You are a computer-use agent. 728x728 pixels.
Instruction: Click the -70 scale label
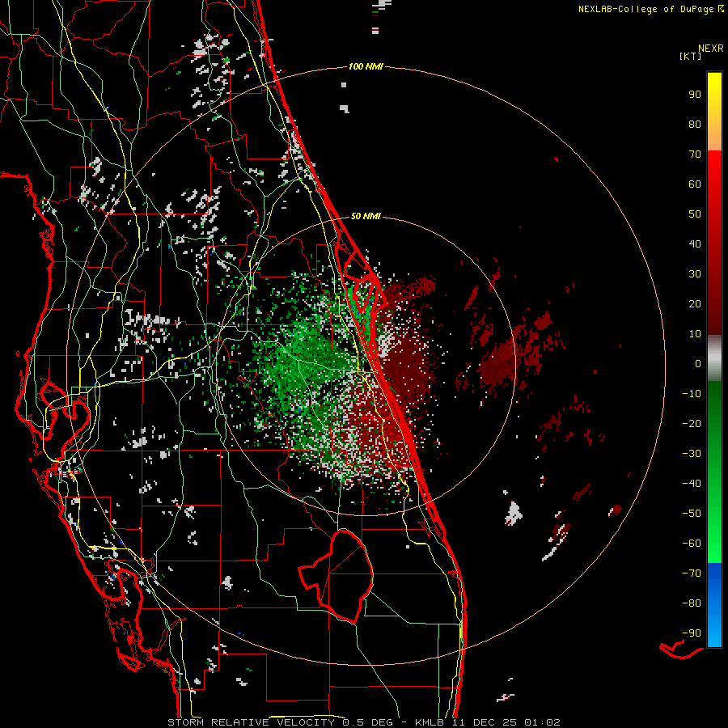(x=692, y=574)
